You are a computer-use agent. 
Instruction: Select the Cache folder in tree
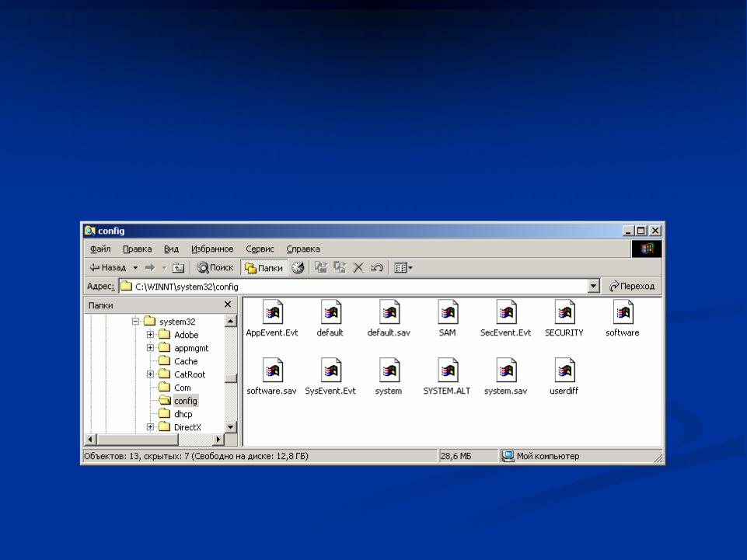[x=186, y=361]
